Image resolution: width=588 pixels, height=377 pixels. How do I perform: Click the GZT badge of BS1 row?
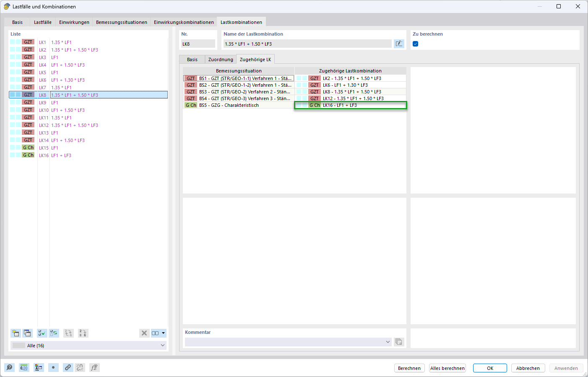[x=191, y=78]
